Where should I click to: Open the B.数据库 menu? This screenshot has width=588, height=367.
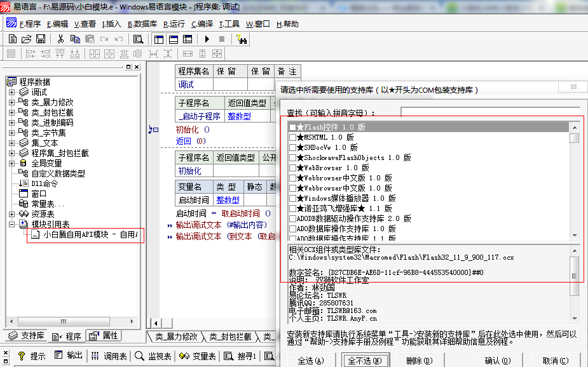click(142, 24)
